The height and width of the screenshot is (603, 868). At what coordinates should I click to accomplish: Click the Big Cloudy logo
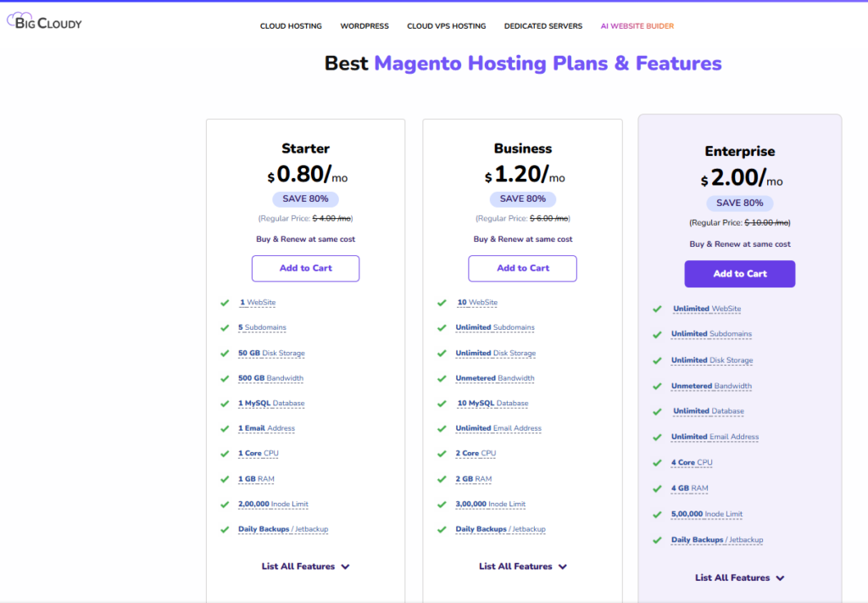[x=44, y=21]
